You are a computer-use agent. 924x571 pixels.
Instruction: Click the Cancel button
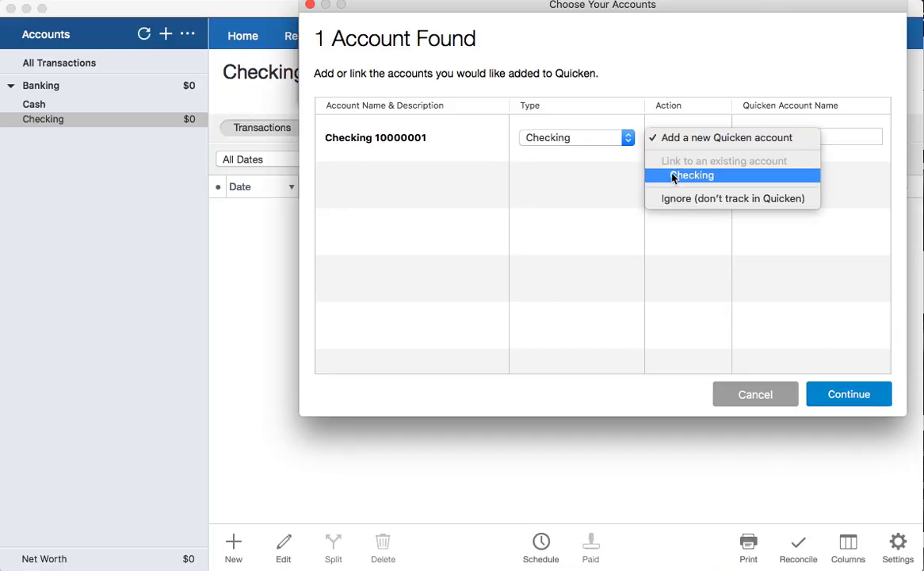coord(755,394)
